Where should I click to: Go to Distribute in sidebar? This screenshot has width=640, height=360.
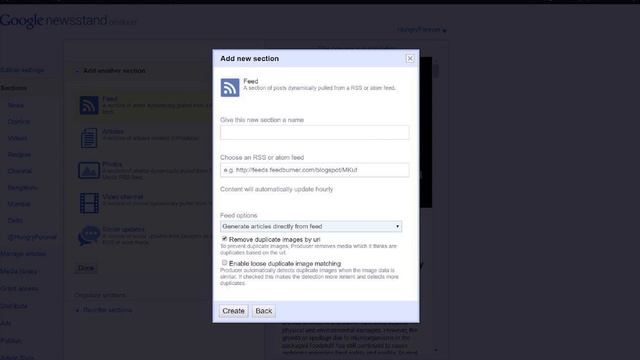pyautogui.click(x=14, y=306)
